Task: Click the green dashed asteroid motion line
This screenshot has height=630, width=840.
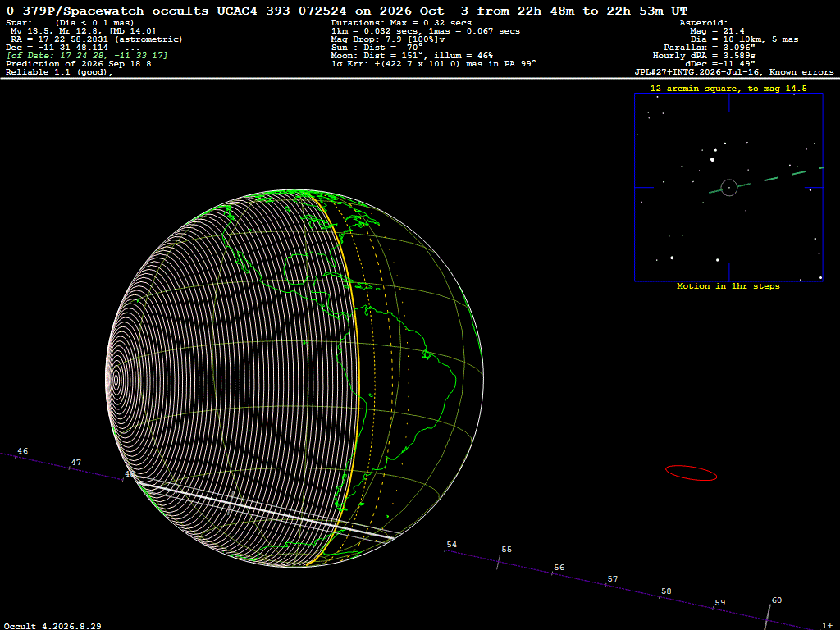Action: [766, 180]
